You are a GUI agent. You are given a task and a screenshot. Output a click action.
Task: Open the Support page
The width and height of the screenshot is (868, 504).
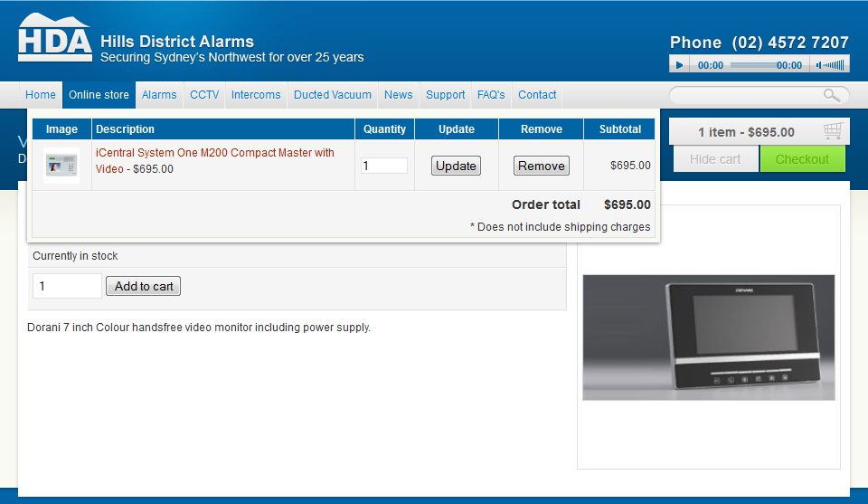[x=445, y=95]
